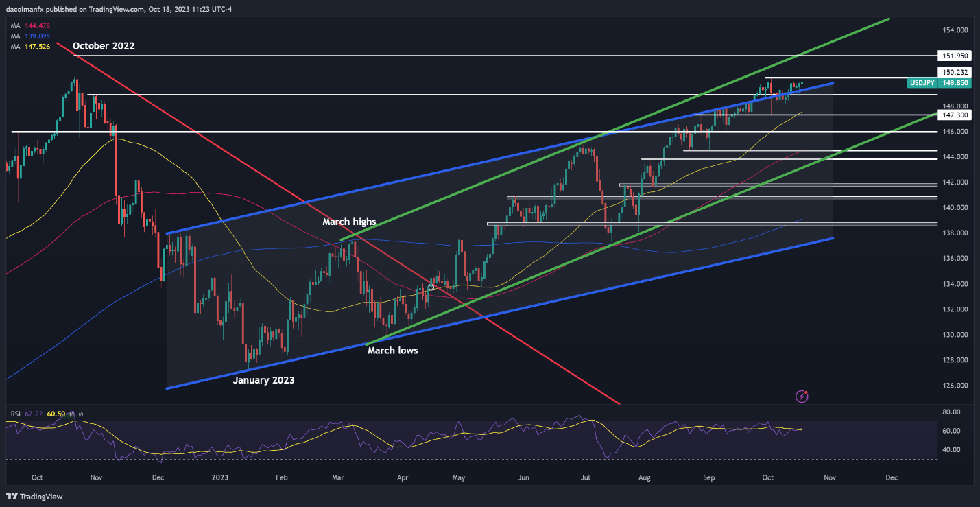Click the May label on time axis
This screenshot has width=980, height=507.
tap(459, 477)
